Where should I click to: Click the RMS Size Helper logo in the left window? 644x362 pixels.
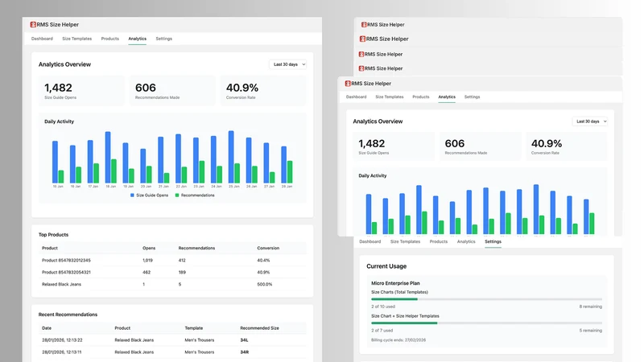click(33, 25)
